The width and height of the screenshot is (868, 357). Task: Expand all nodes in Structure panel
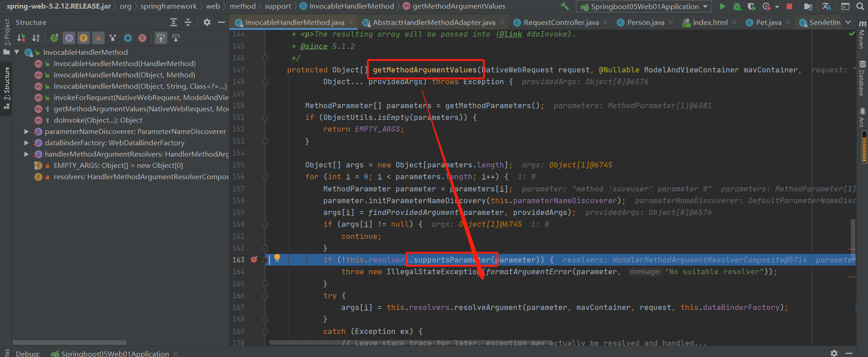pyautogui.click(x=174, y=22)
